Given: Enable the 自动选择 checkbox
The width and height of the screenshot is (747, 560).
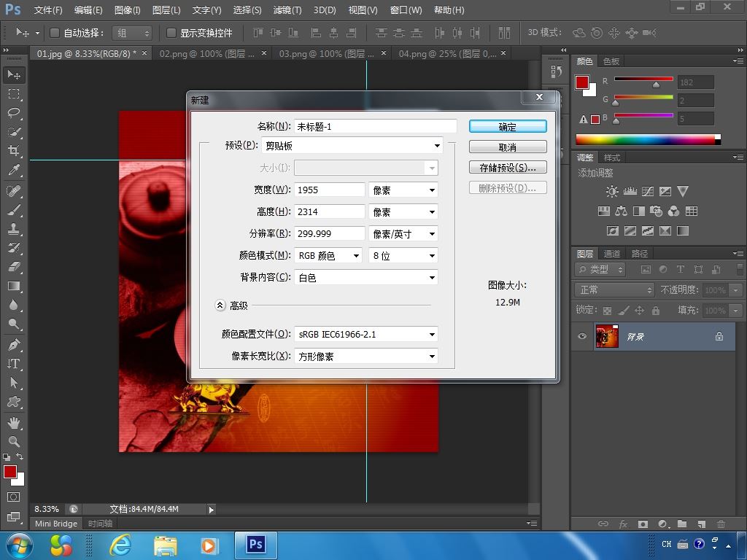Looking at the screenshot, I should [55, 33].
